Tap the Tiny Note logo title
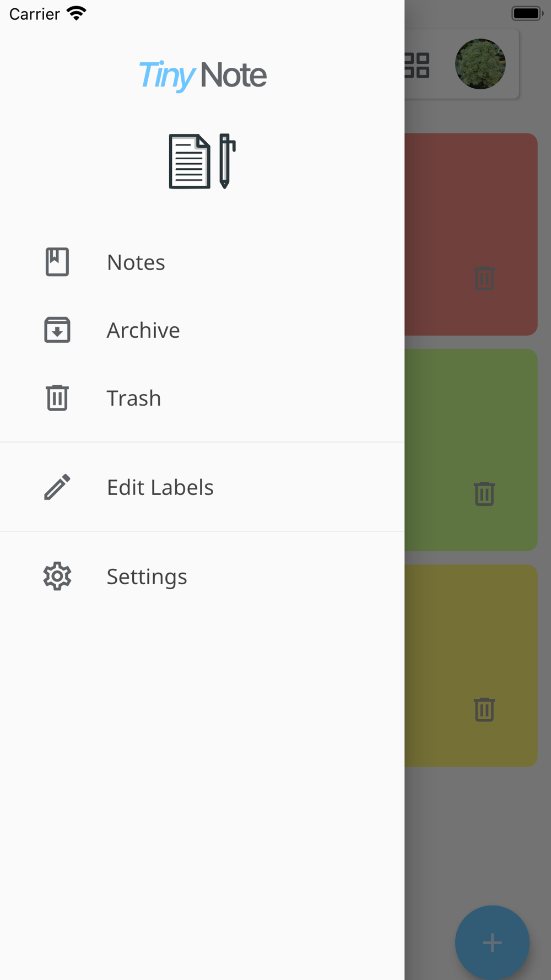The image size is (551, 980). coord(202,75)
